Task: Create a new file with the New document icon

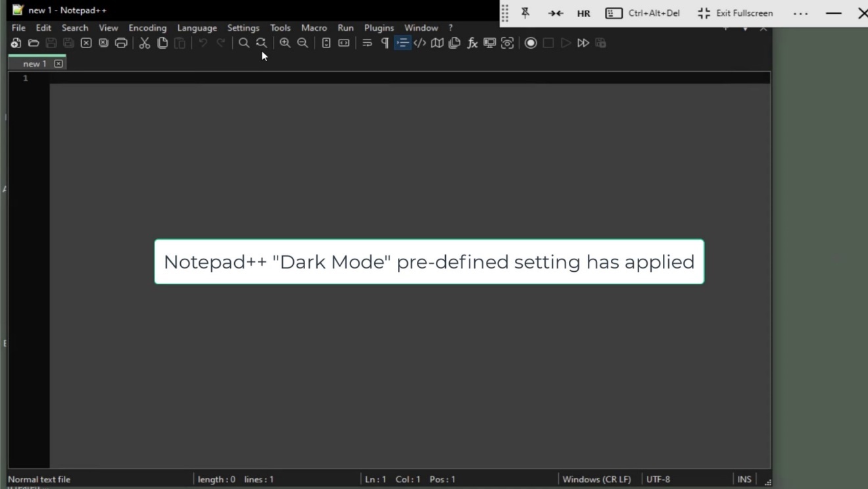Action: [16, 43]
